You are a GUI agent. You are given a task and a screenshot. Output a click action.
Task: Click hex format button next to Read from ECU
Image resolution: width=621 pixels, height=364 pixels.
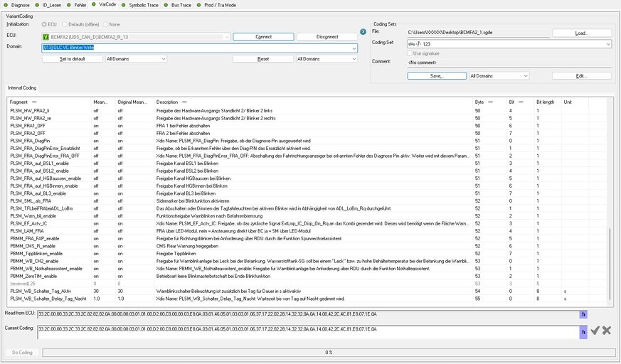tap(584, 312)
